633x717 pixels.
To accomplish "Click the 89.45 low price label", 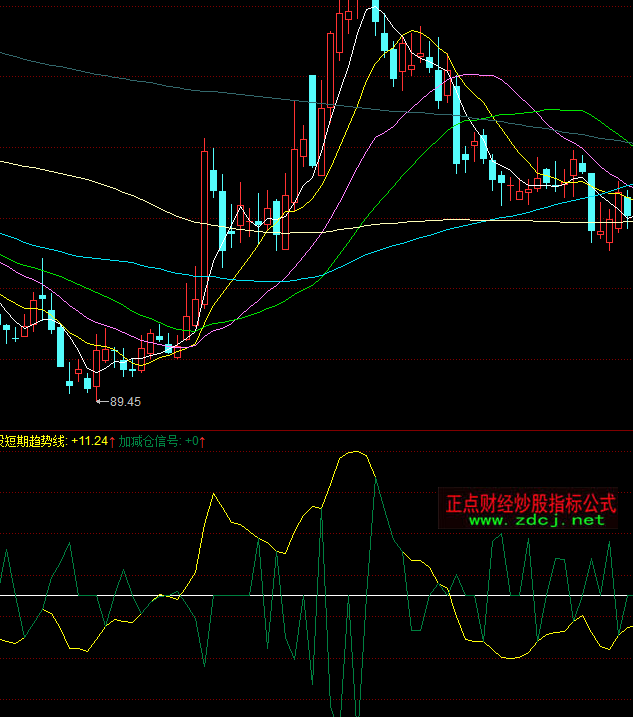I will point(126,402).
